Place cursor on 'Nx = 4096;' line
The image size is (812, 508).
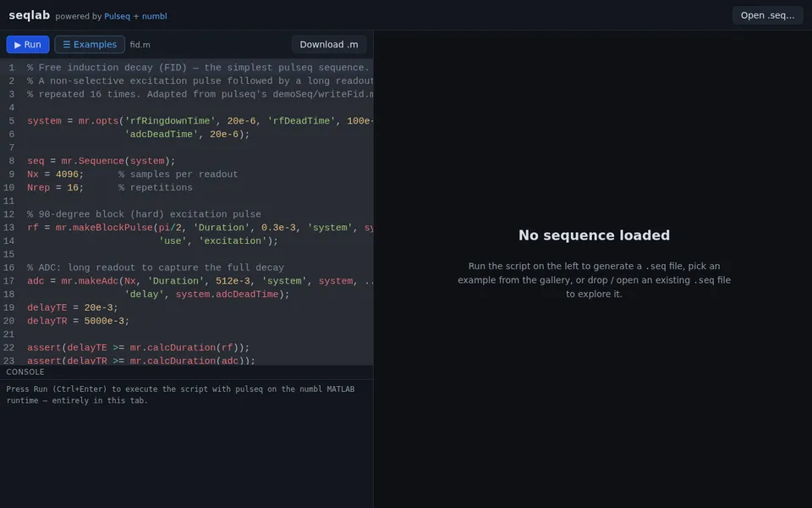point(133,174)
